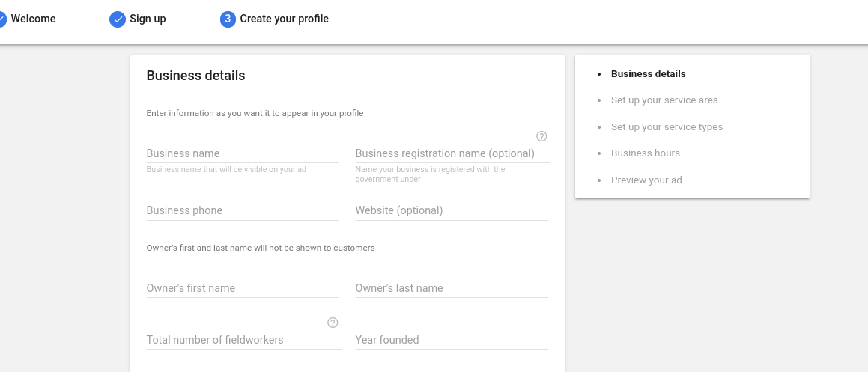Click the Sign up step checkmark icon
Screen dimensions: 868x372
pos(118,19)
